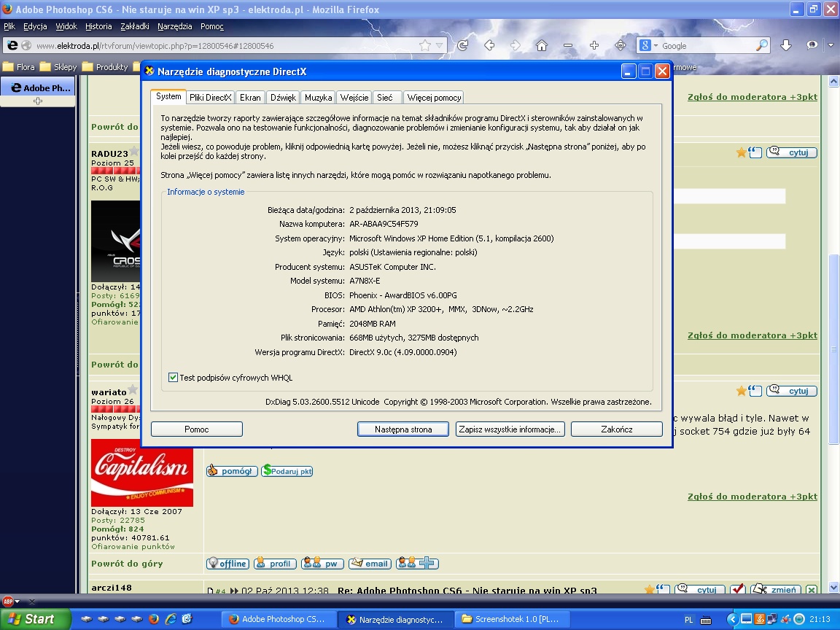Open the Edycja menu
Viewport: 840px width, 630px height.
[x=35, y=26]
